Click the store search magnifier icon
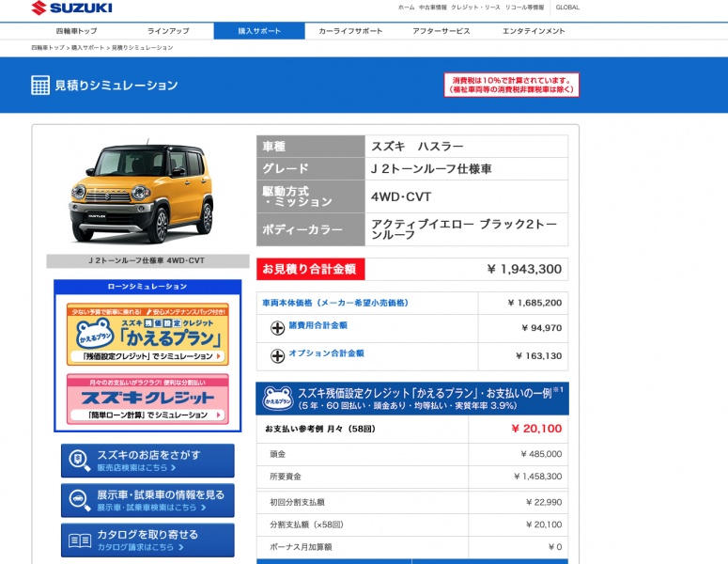The width and height of the screenshot is (728, 564). pyautogui.click(x=79, y=461)
